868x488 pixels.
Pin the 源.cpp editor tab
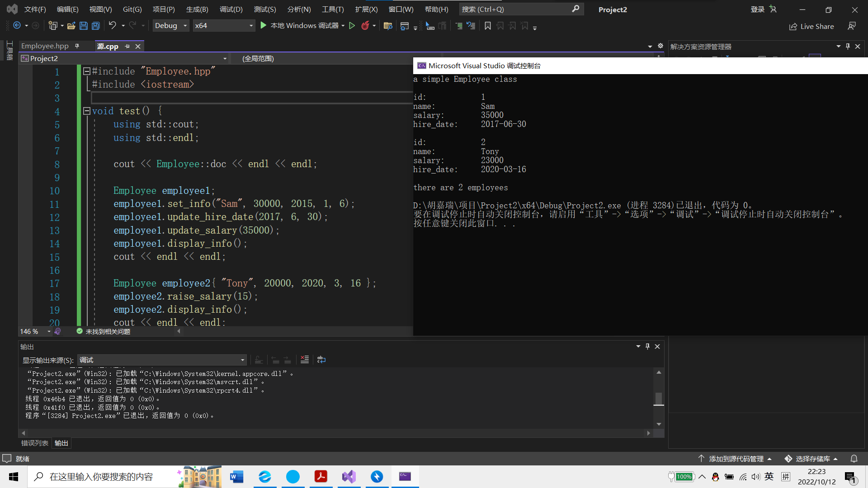click(x=127, y=46)
